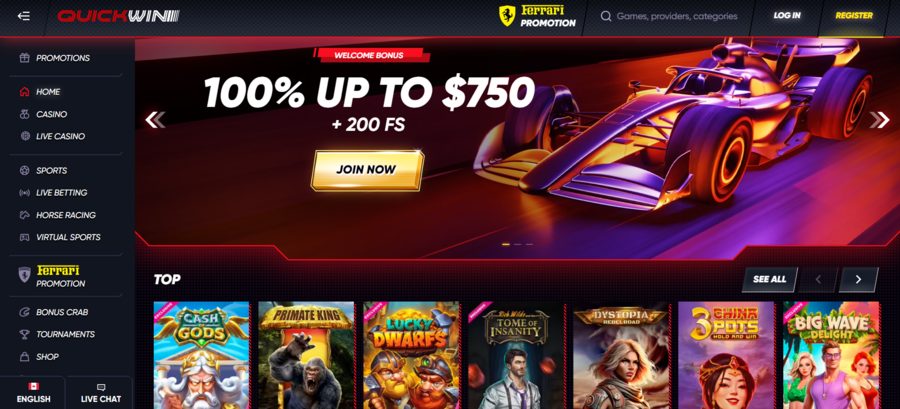Image resolution: width=900 pixels, height=409 pixels.
Task: Collapse sidebar with the arrow menu icon
Action: pyautogui.click(x=24, y=16)
